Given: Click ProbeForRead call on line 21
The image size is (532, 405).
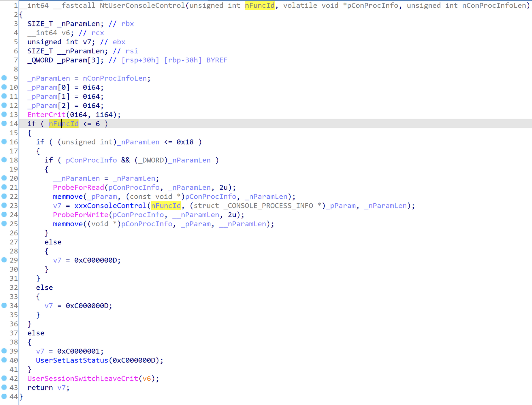Looking at the screenshot, I should tap(78, 188).
